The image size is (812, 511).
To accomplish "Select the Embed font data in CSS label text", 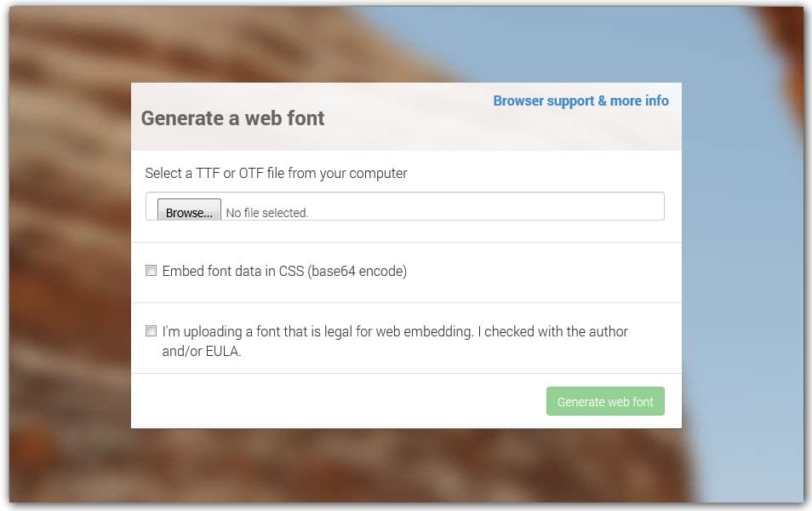I will coord(284,271).
